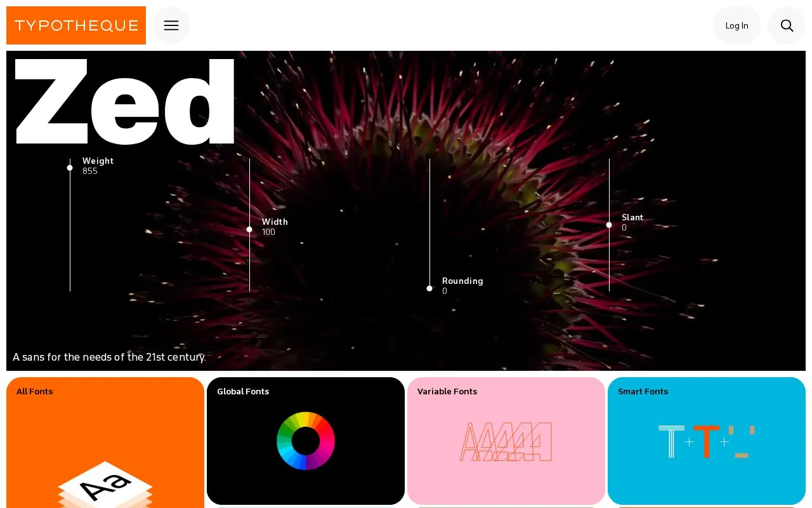Screen dimensions: 812x508
Task: Open the All Fonts card
Action: 105,443
